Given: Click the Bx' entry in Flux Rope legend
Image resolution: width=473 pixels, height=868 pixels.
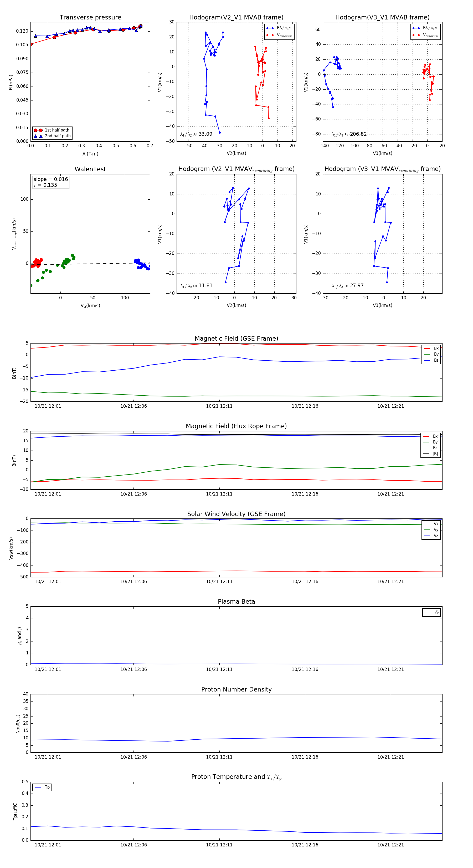Looking at the screenshot, I should click(431, 436).
